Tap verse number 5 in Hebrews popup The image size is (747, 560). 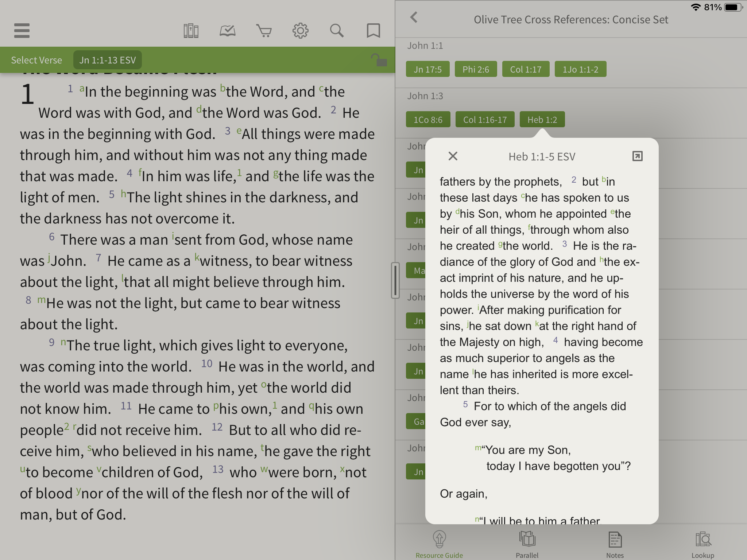pyautogui.click(x=465, y=404)
